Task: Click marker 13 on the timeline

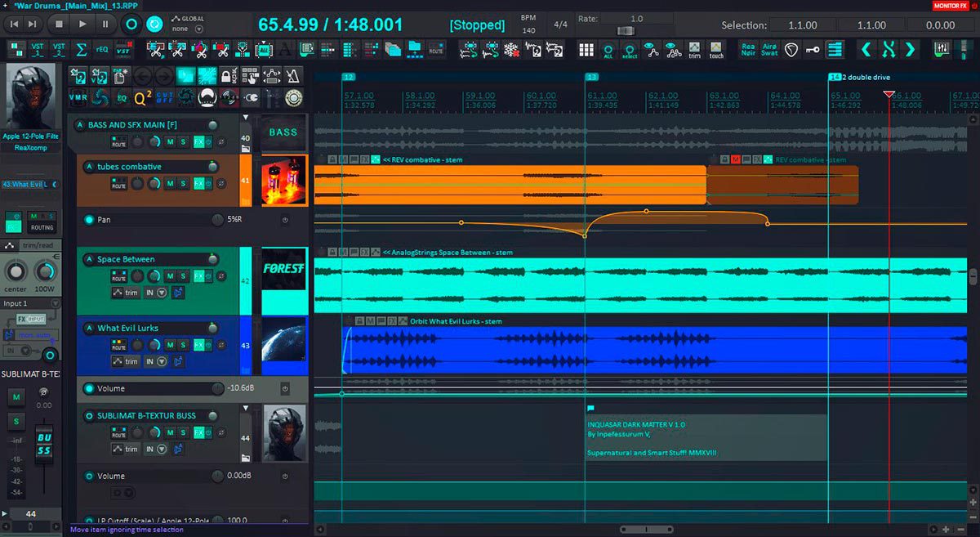Action: click(x=592, y=77)
